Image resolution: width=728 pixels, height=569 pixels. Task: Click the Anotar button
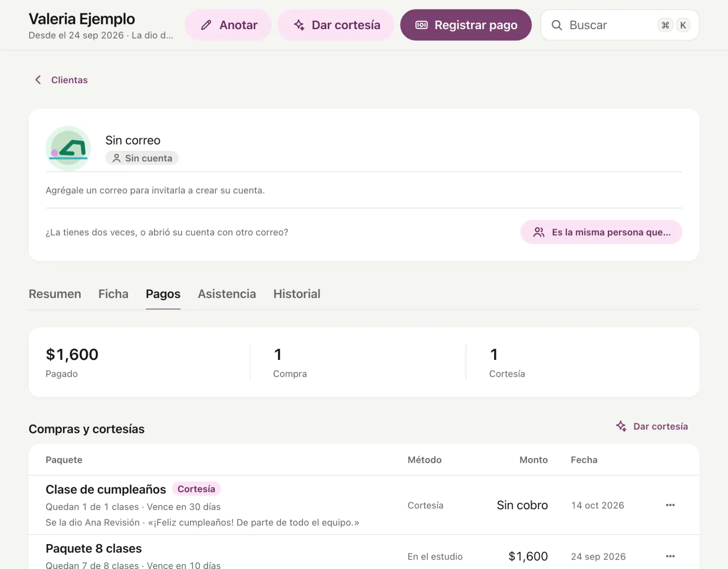[228, 25]
